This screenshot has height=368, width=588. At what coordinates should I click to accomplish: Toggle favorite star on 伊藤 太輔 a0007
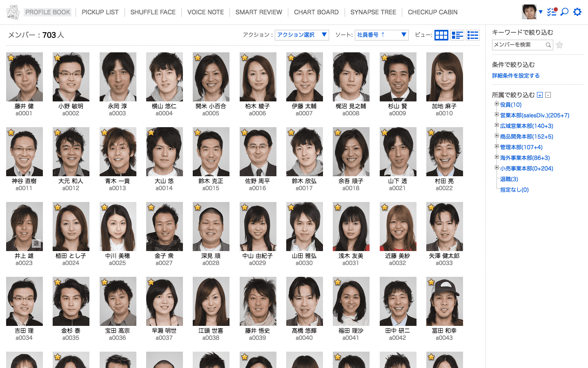[291, 58]
